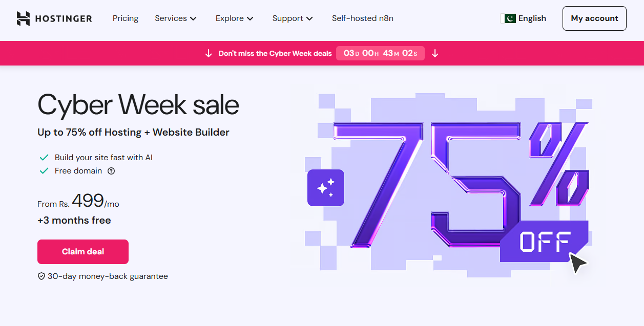Click the right downward arrow in the banner
The image size is (644, 326).
pyautogui.click(x=435, y=53)
